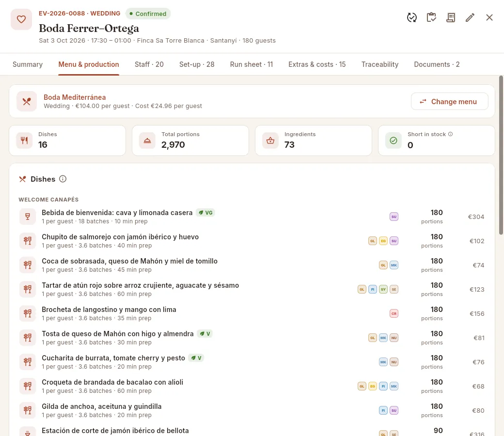Click the WELCOME CANAPÉS section heading
This screenshot has width=504, height=436.
(48, 200)
